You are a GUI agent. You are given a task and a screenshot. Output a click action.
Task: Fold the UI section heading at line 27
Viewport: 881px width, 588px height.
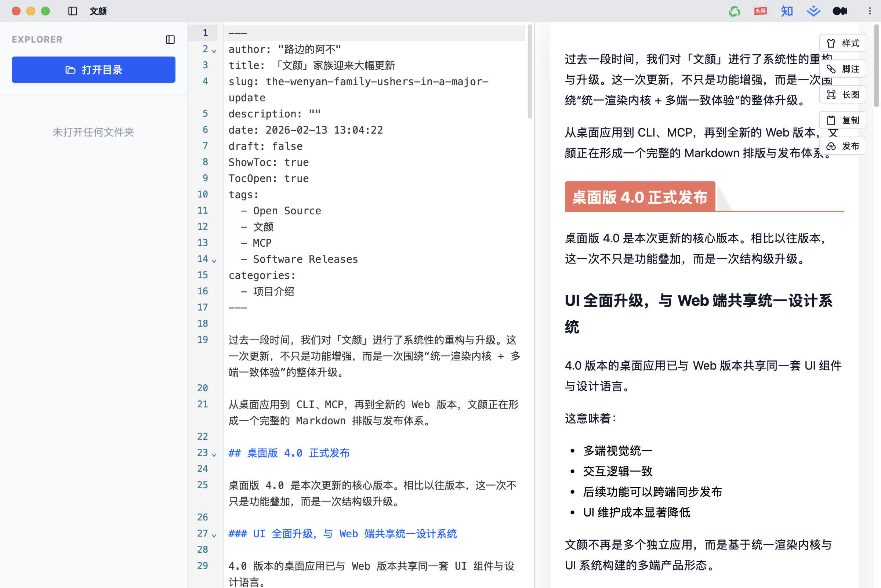214,535
